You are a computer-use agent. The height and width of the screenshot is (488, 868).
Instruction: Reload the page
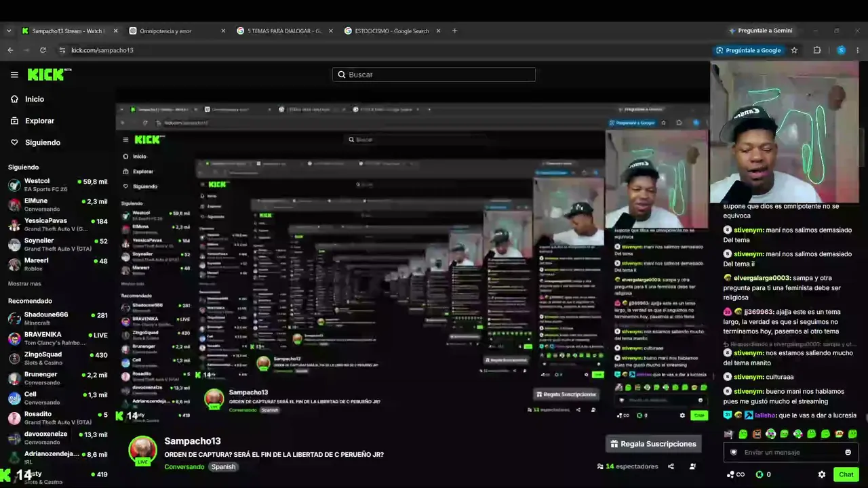[x=43, y=50]
